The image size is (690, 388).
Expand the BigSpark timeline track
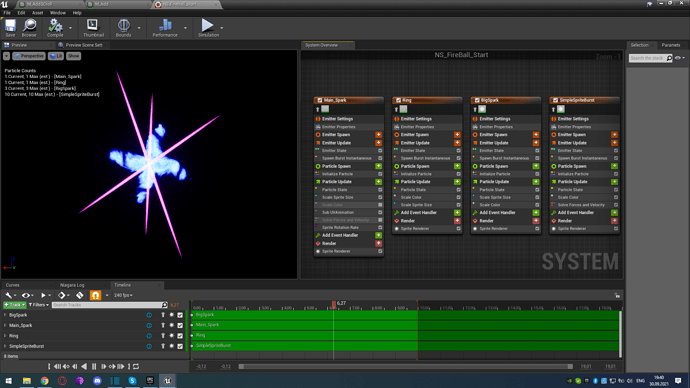tap(5, 315)
